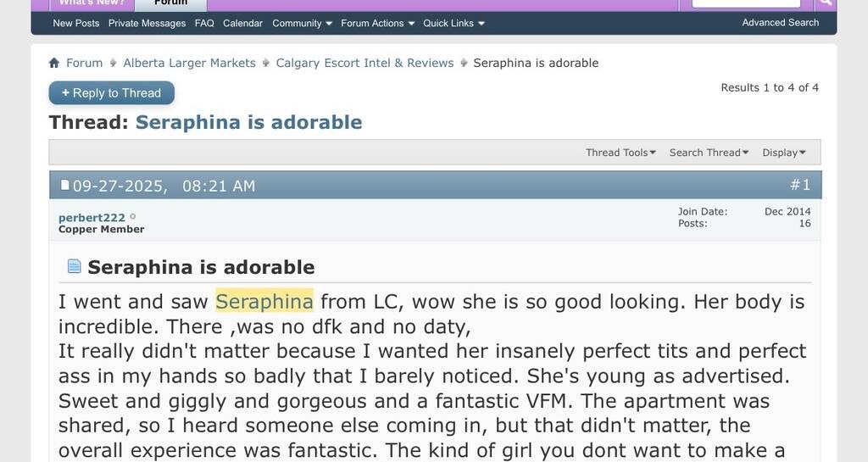
Task: Go to New Posts
Action: point(76,23)
